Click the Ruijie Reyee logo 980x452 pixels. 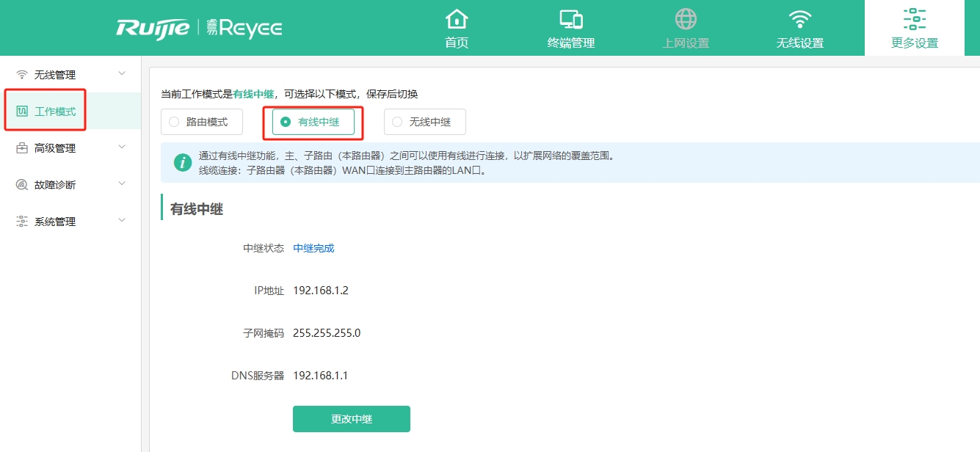199,28
